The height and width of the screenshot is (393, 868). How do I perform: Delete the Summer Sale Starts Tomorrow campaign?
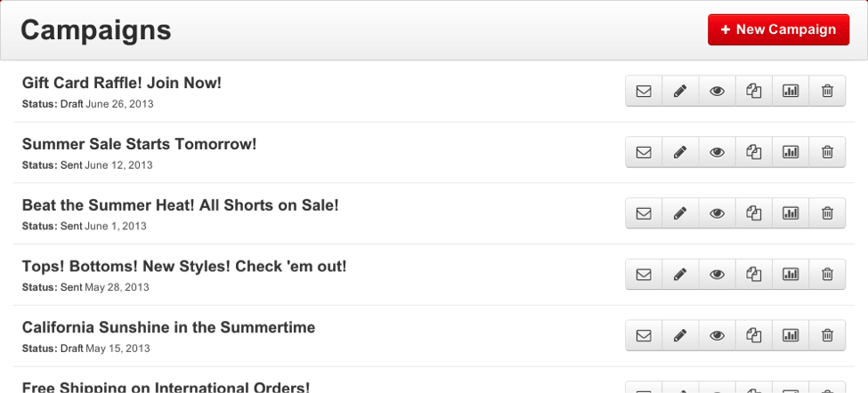[827, 152]
